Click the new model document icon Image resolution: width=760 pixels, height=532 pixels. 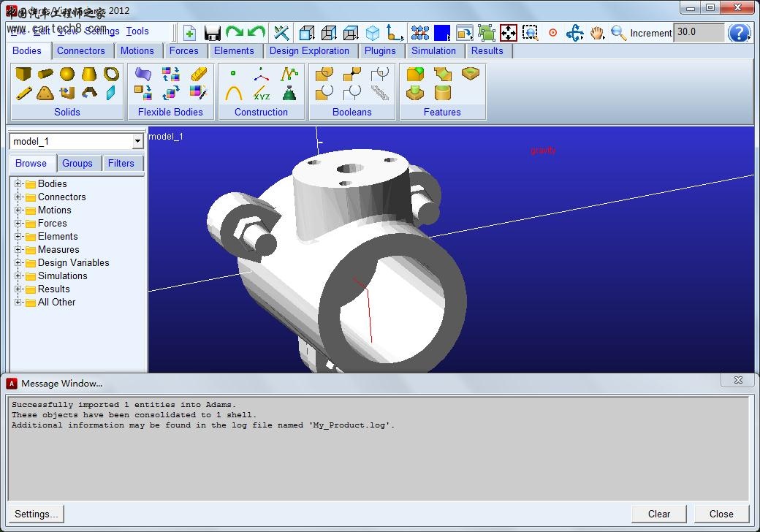[189, 33]
